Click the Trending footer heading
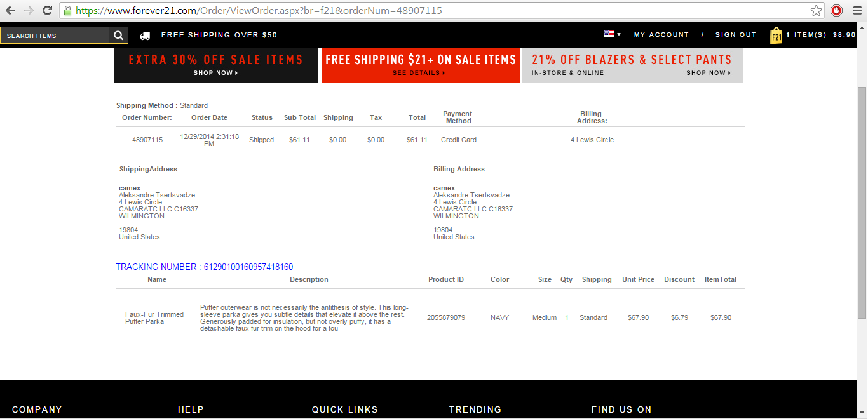 coord(475,409)
